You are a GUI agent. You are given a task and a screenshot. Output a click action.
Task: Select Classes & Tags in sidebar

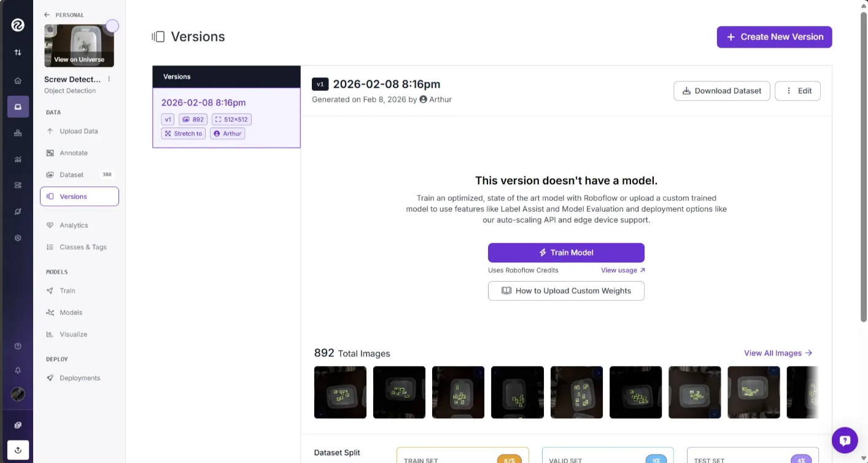click(83, 247)
